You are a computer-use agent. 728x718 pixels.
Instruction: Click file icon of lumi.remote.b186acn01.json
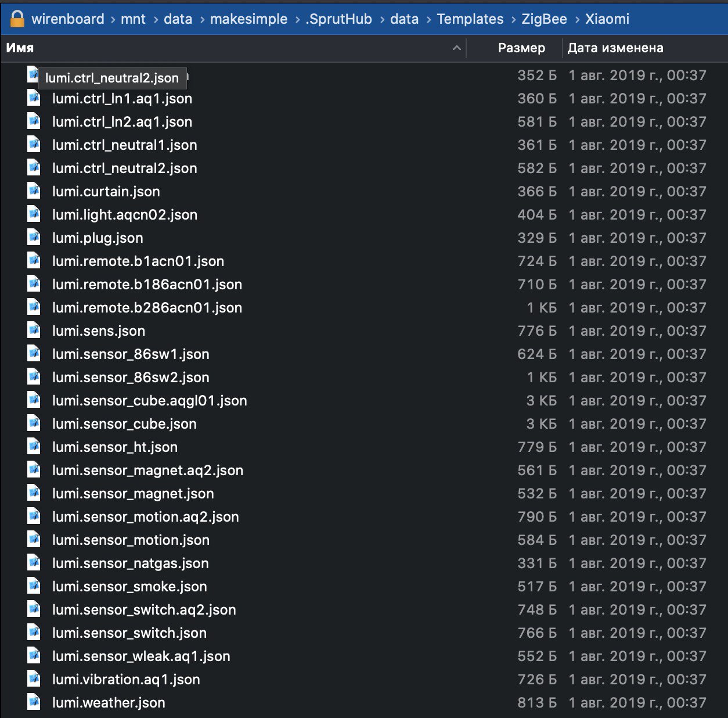pyautogui.click(x=34, y=284)
